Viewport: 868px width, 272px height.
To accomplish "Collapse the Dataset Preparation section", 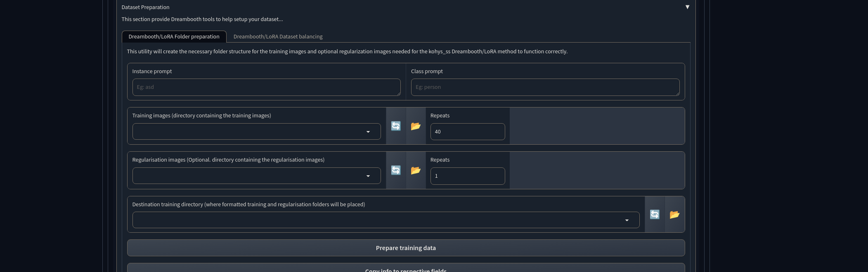I will 687,7.
